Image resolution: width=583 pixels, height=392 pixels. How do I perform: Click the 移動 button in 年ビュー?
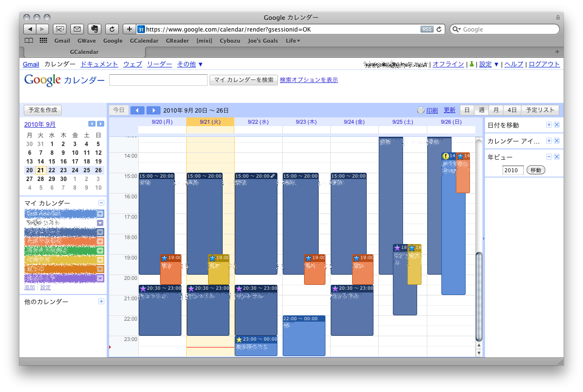coord(535,170)
